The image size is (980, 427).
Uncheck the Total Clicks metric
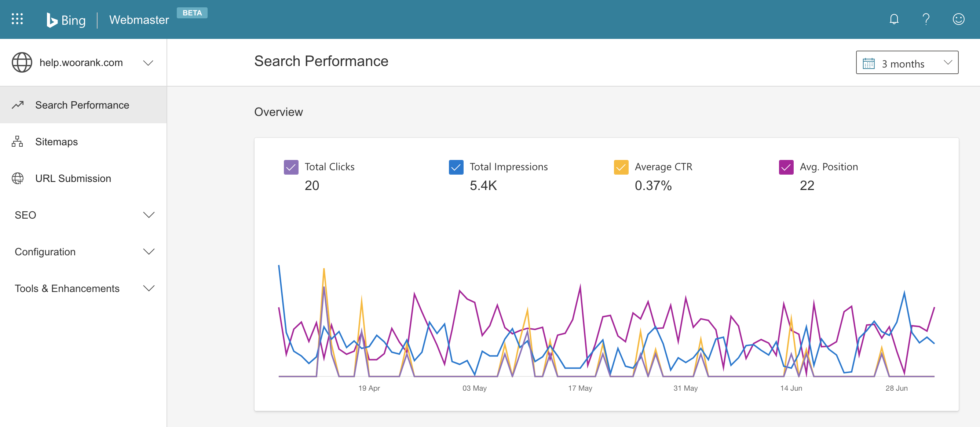(290, 167)
